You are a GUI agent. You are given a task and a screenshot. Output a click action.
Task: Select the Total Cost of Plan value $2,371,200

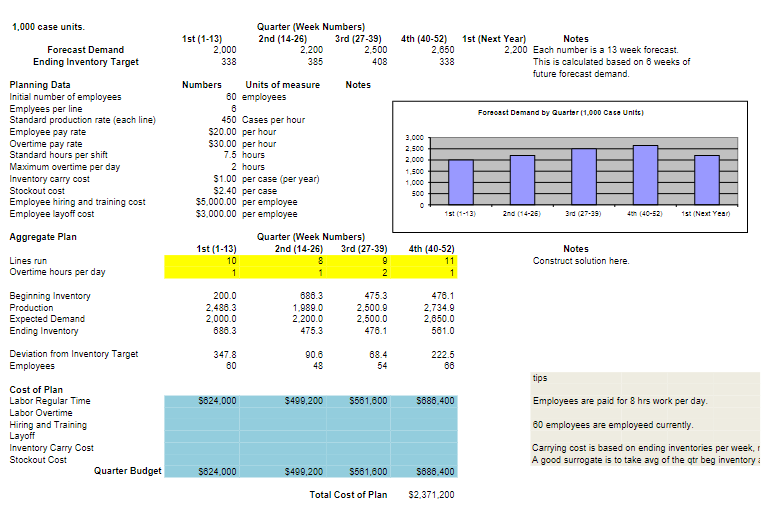click(431, 495)
